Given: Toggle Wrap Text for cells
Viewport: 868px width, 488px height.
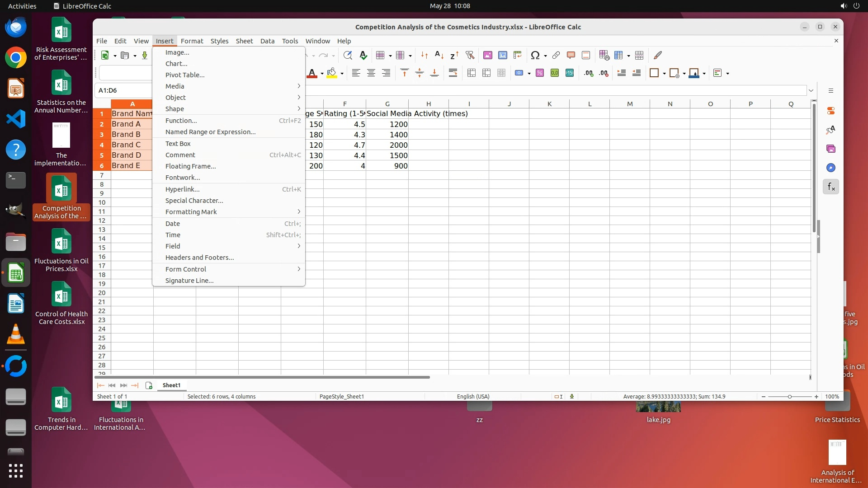Looking at the screenshot, I should coord(453,73).
